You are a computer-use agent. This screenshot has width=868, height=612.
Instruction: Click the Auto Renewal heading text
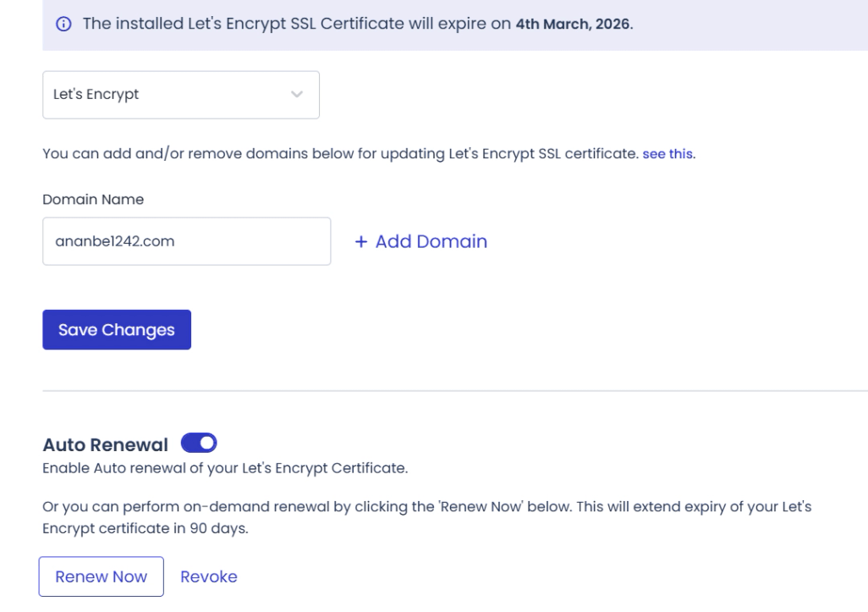[106, 444]
